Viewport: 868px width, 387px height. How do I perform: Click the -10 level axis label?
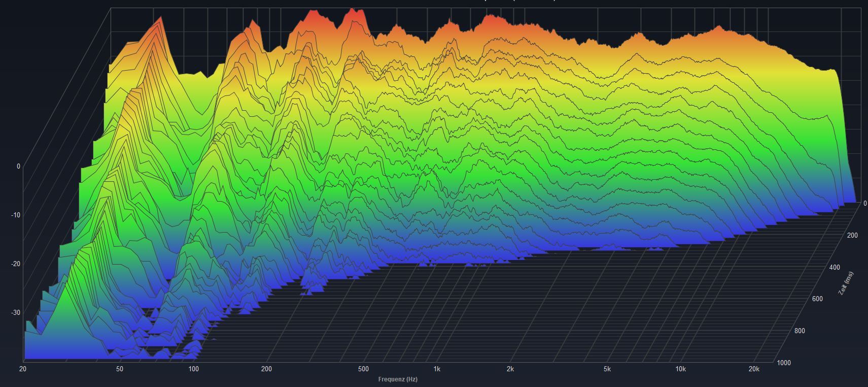16,215
